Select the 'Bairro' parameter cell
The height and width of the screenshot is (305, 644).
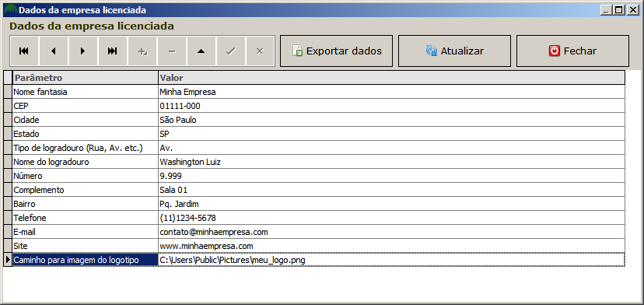tap(86, 204)
